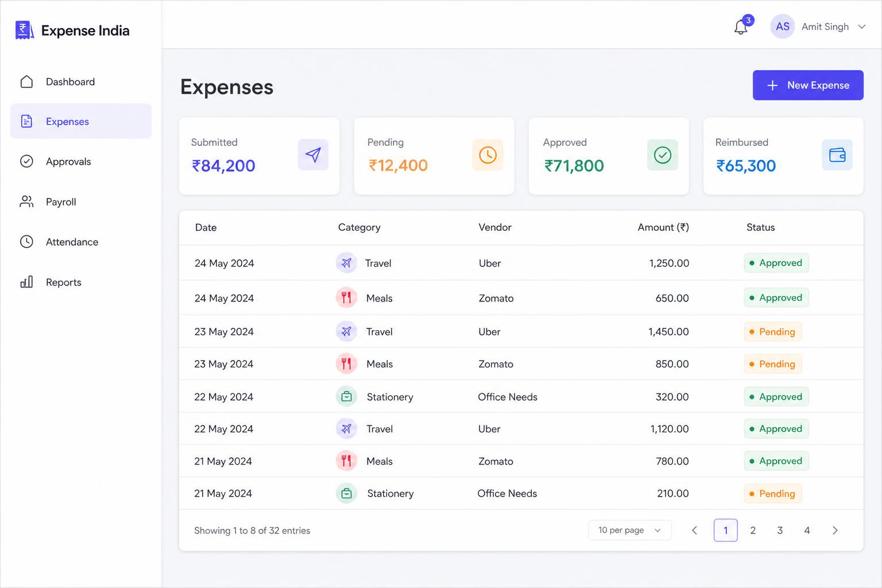
Task: Click the New Expense button
Action: [808, 85]
